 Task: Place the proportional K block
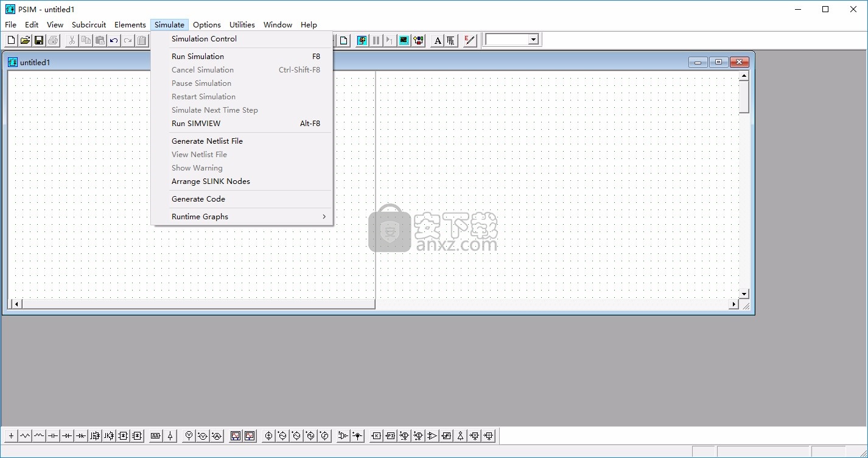376,435
